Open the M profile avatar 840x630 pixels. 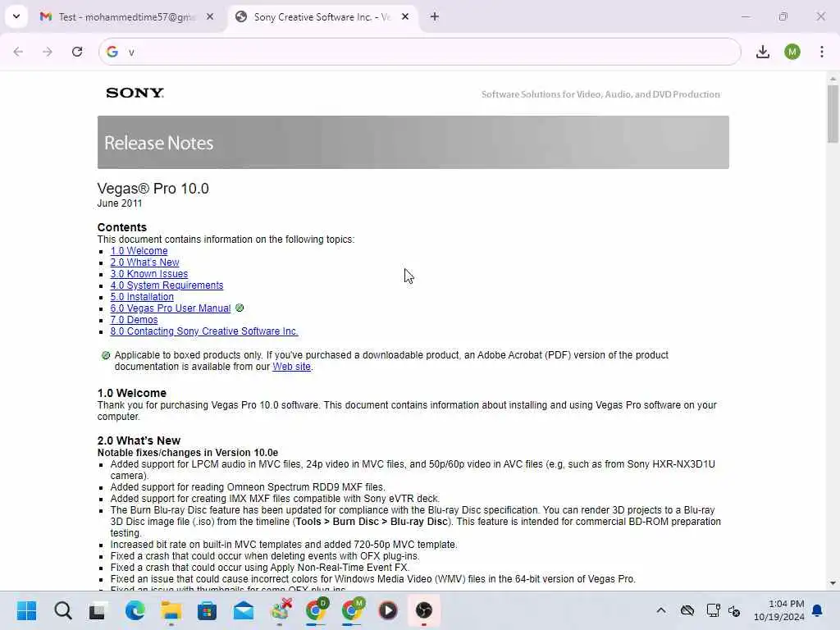coord(792,52)
